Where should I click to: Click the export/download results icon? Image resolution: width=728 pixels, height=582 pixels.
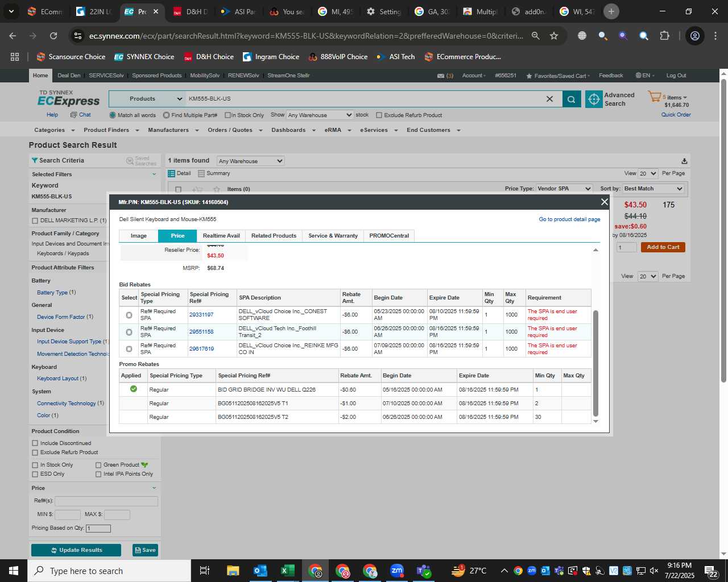pos(684,161)
